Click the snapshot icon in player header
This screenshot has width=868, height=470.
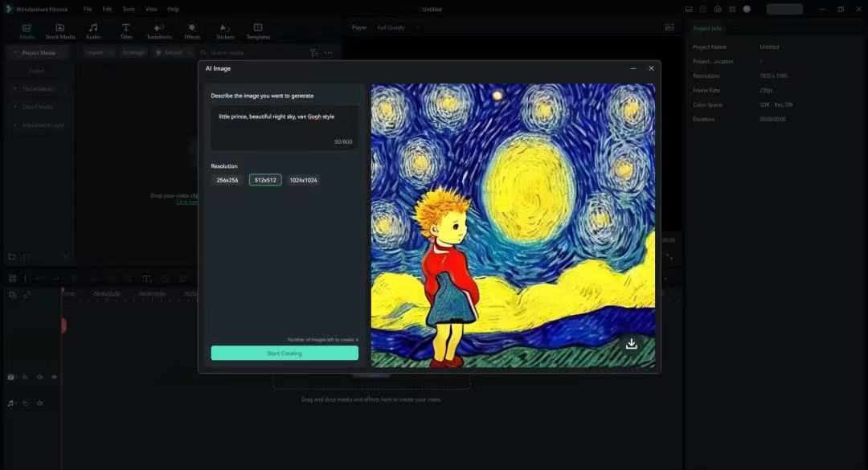coord(669,27)
